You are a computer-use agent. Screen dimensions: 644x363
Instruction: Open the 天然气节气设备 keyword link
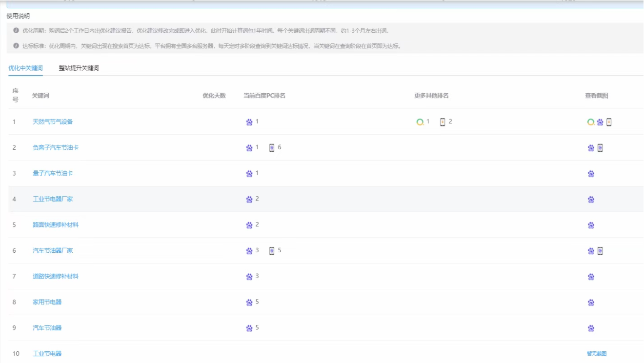(53, 122)
